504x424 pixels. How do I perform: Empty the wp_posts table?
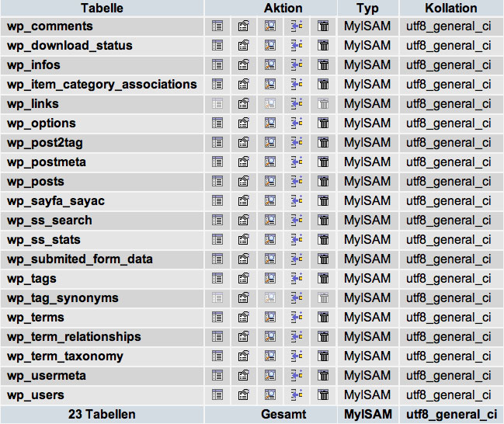click(323, 181)
